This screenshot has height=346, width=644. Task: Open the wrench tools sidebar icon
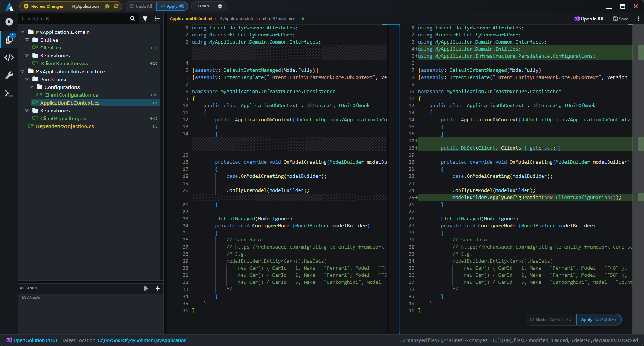9,76
